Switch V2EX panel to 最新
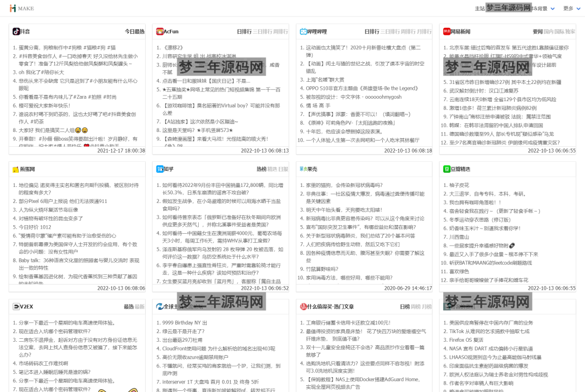Viewport: 585px width, 392px height. (x=139, y=306)
